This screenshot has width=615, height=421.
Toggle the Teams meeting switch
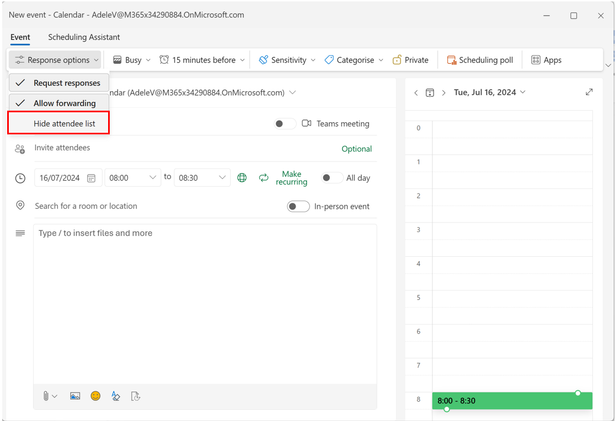pos(284,124)
